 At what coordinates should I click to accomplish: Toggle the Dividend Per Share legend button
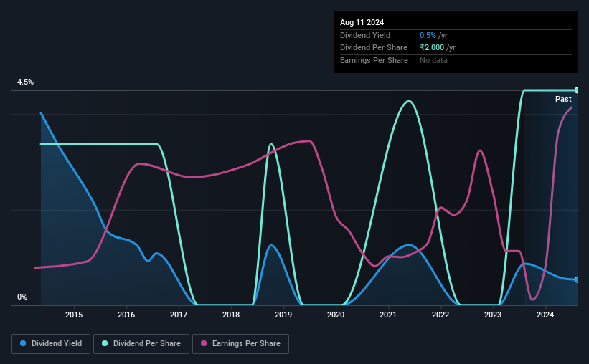click(141, 344)
